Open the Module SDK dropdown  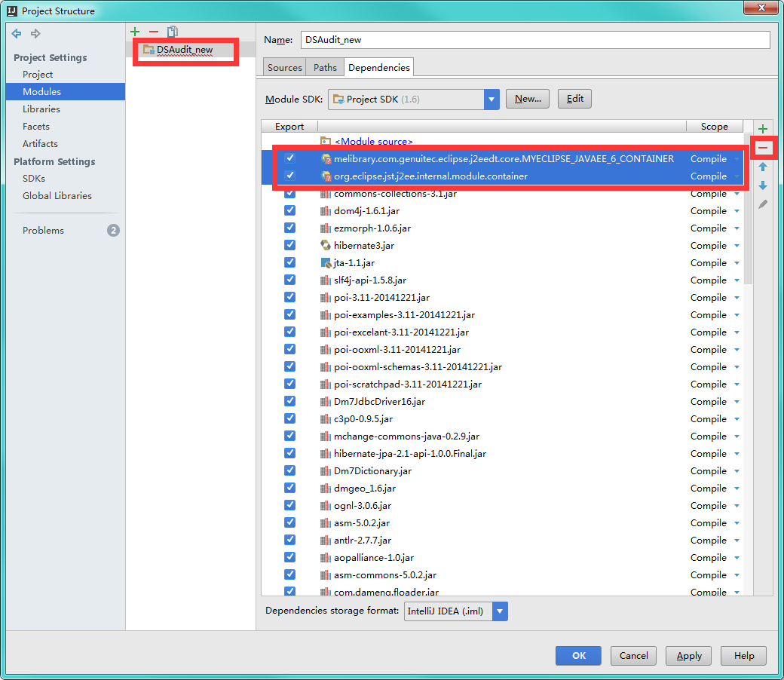point(492,100)
